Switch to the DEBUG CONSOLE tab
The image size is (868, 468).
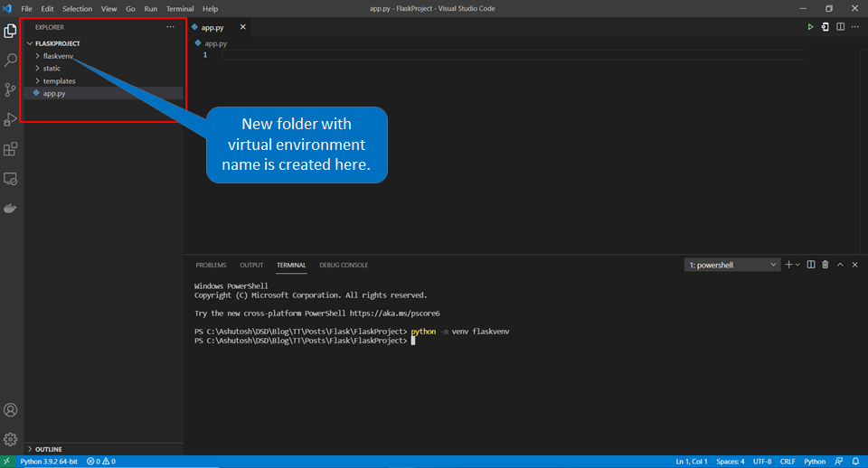[344, 265]
